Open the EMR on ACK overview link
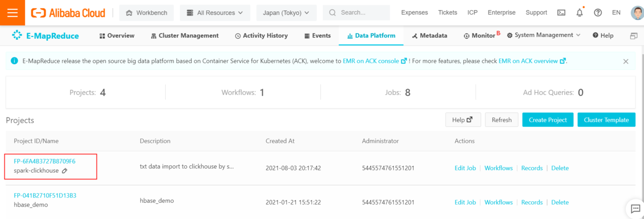Image resolution: width=644 pixels, height=219 pixels. pyautogui.click(x=532, y=61)
